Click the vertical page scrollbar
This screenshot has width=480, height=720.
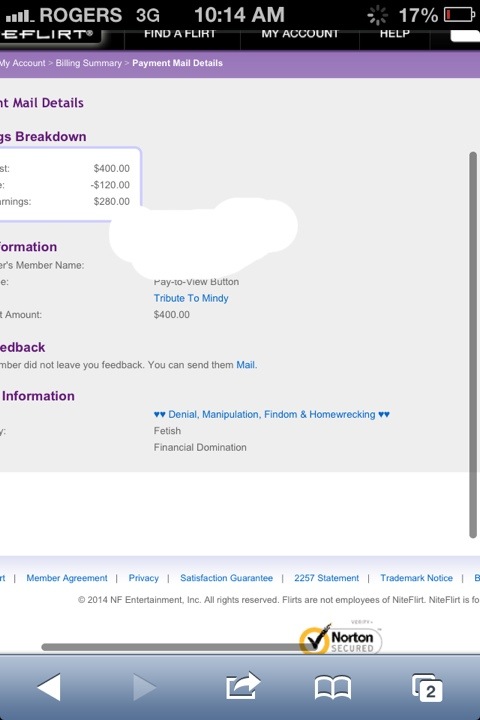[473, 344]
